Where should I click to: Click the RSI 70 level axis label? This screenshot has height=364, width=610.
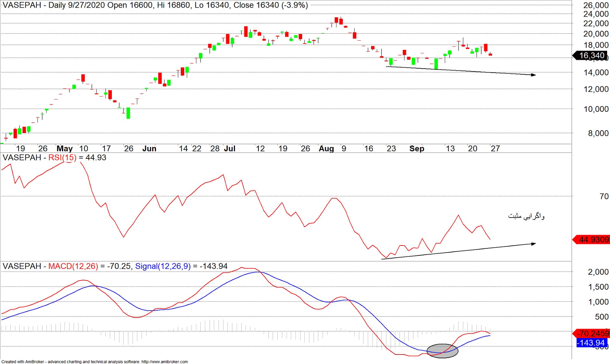(x=604, y=197)
